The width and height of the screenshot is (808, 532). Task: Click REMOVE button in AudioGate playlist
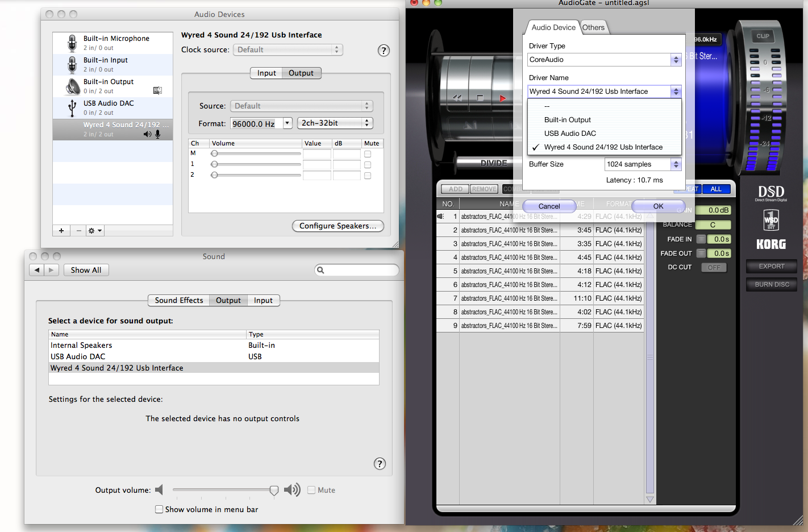tap(484, 189)
